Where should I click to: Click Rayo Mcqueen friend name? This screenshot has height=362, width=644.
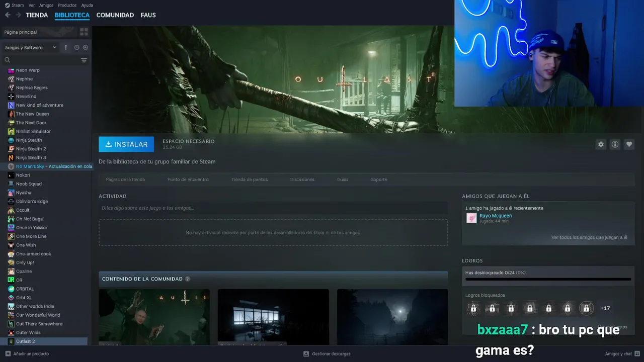click(x=496, y=216)
